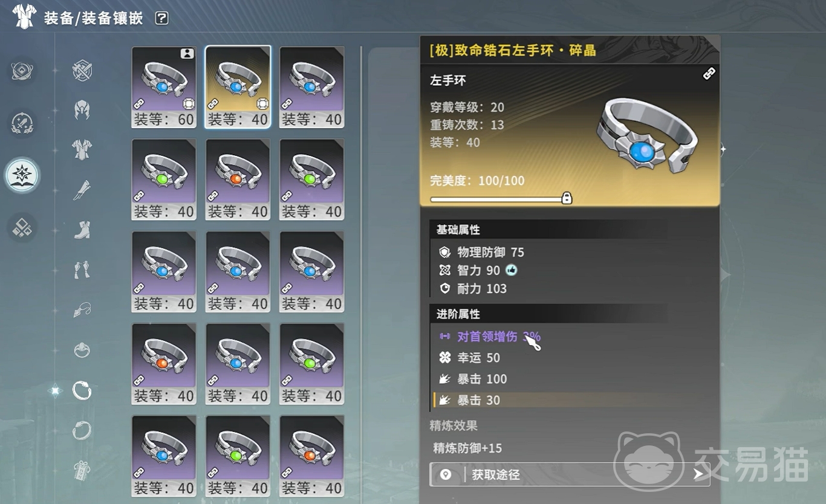
Task: Select the weapon dagger category icon
Action: [x=82, y=189]
